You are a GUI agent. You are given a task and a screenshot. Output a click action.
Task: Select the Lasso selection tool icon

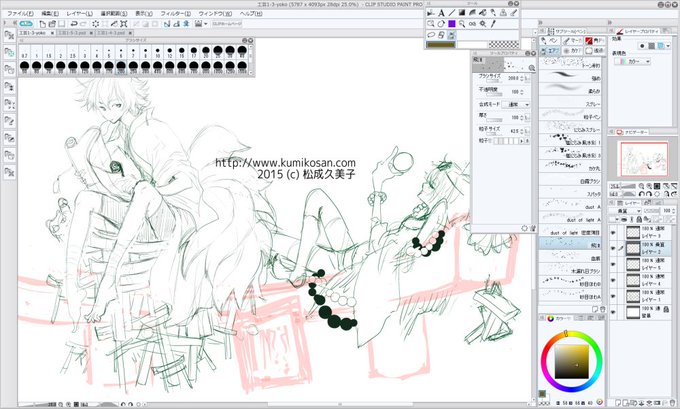(x=431, y=35)
